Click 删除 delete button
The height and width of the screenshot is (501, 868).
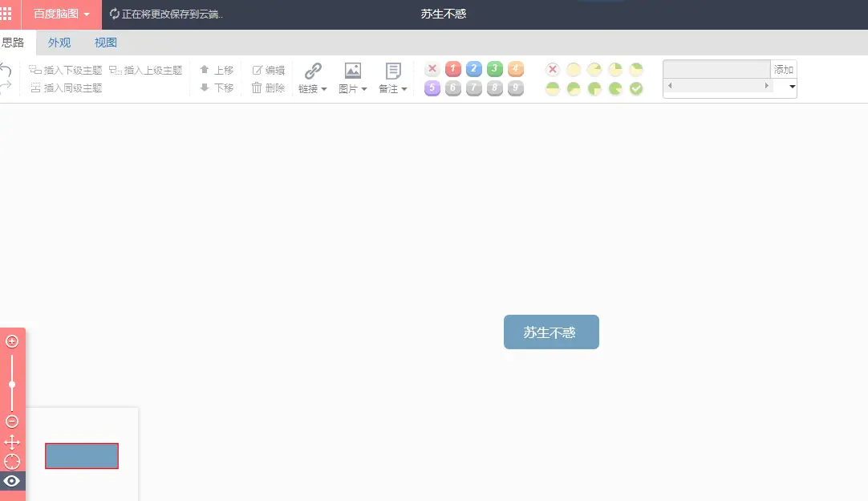[268, 88]
